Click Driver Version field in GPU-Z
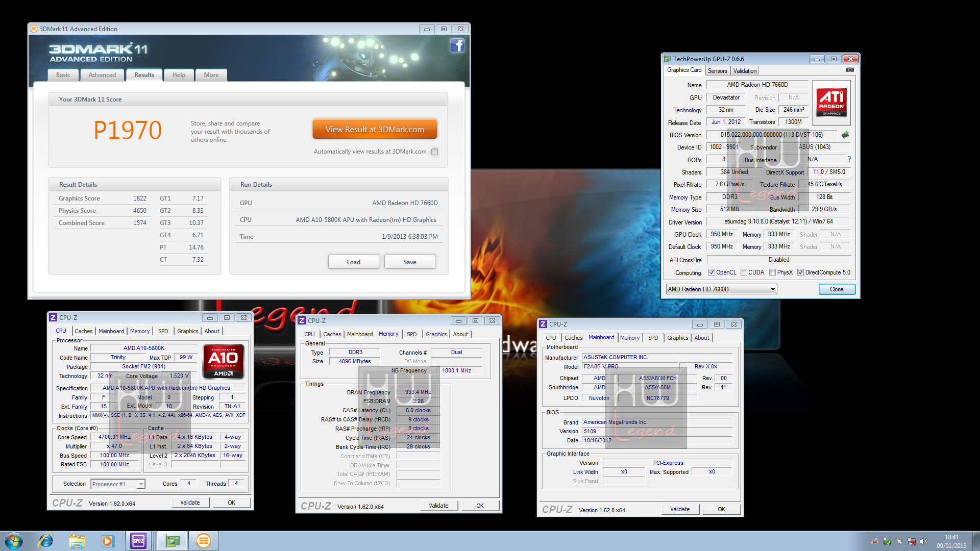This screenshot has height=551, width=980. tap(778, 222)
